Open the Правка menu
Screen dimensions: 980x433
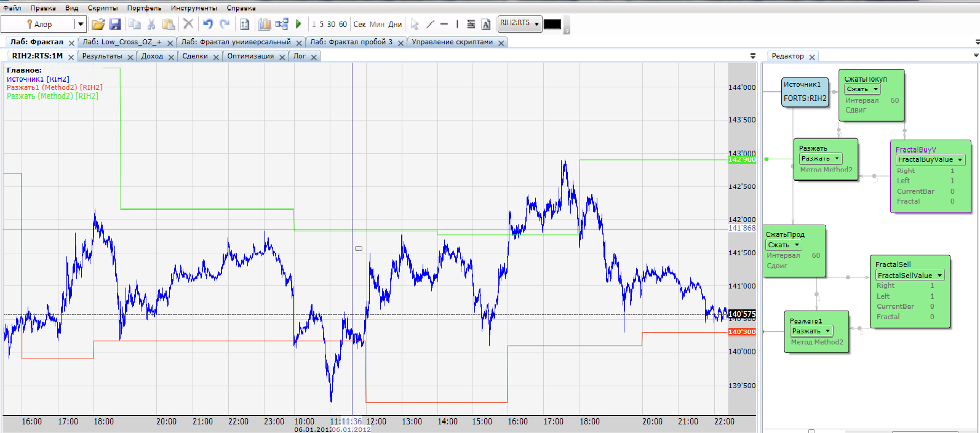point(43,8)
